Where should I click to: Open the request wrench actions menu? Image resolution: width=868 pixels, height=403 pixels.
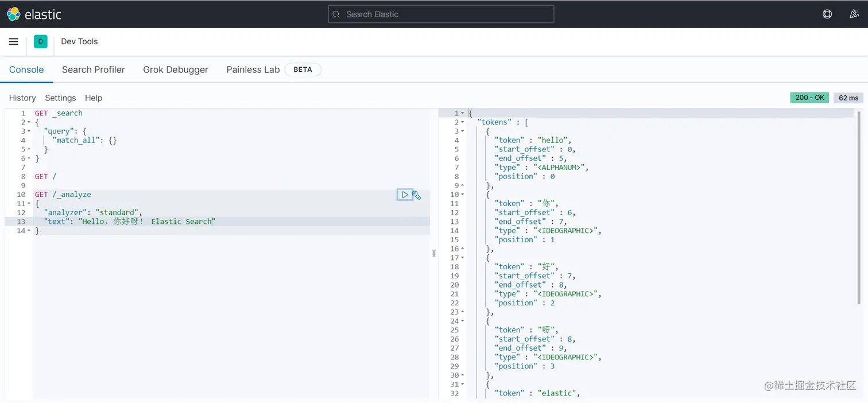click(x=417, y=195)
